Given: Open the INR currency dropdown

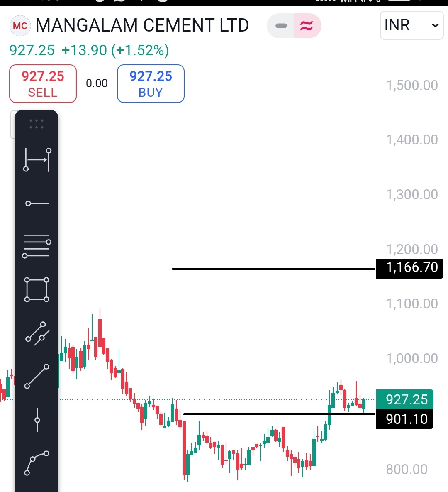Looking at the screenshot, I should point(411,25).
